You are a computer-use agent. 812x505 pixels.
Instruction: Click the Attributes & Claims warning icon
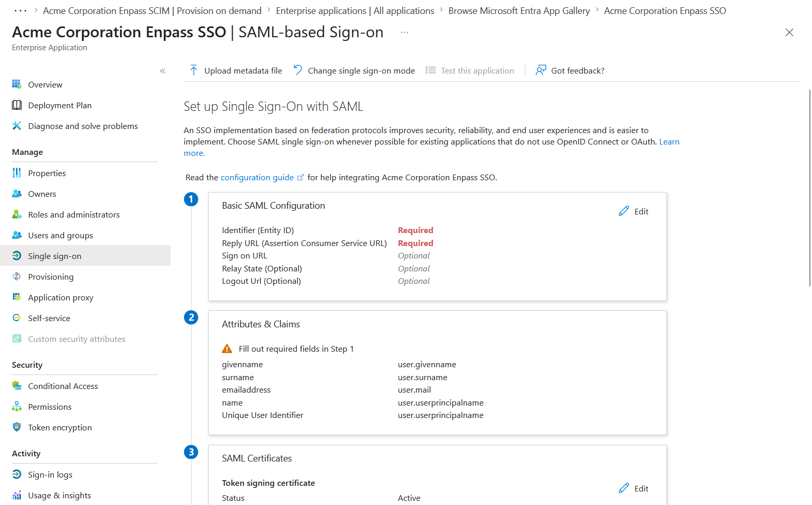227,349
